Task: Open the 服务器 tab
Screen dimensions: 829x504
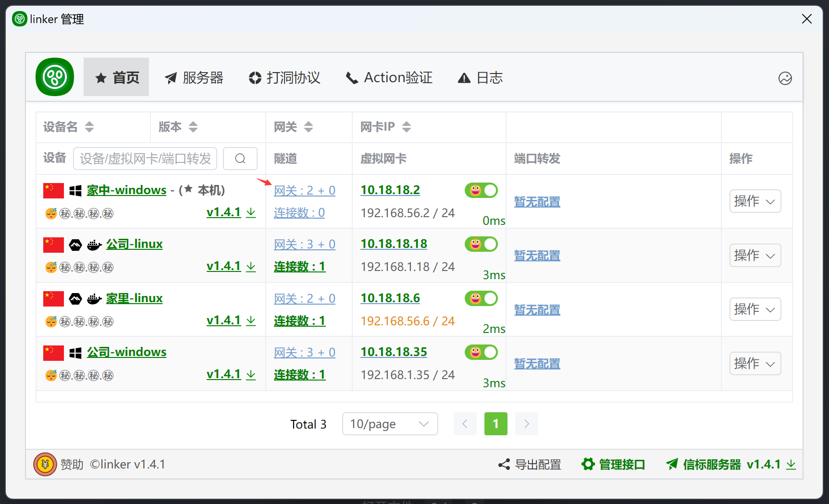Action: (x=194, y=77)
